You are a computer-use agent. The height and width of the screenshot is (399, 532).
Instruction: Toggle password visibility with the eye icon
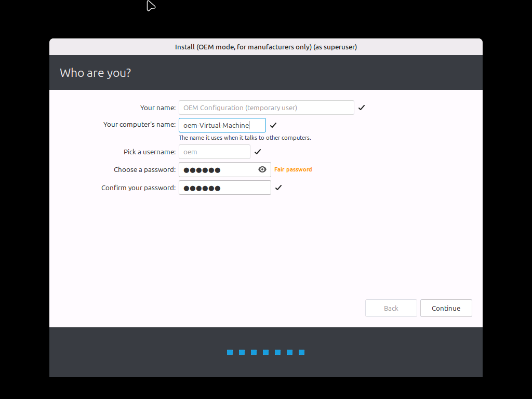262,169
